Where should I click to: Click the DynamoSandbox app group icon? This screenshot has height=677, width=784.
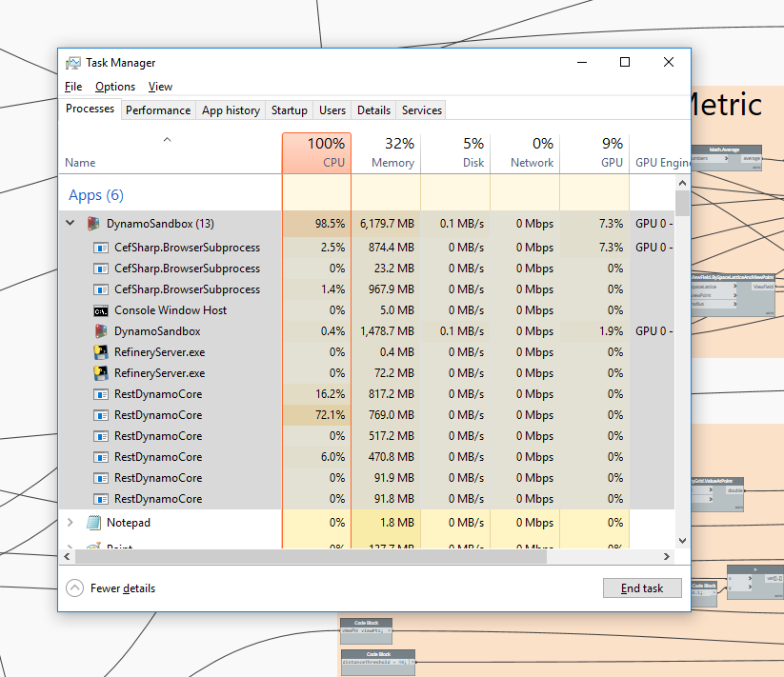pos(93,224)
